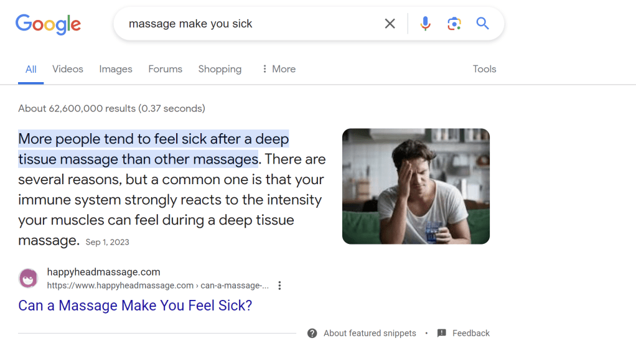Click the Google logo
636x364 pixels.
click(48, 24)
